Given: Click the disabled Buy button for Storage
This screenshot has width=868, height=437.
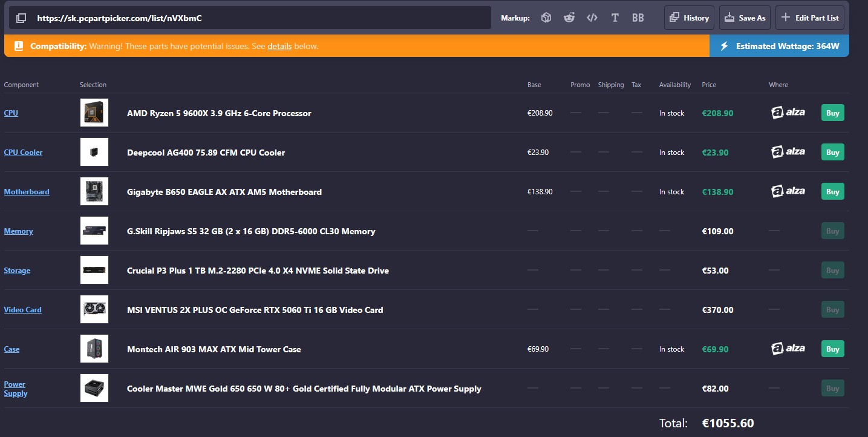Looking at the screenshot, I should tap(833, 270).
